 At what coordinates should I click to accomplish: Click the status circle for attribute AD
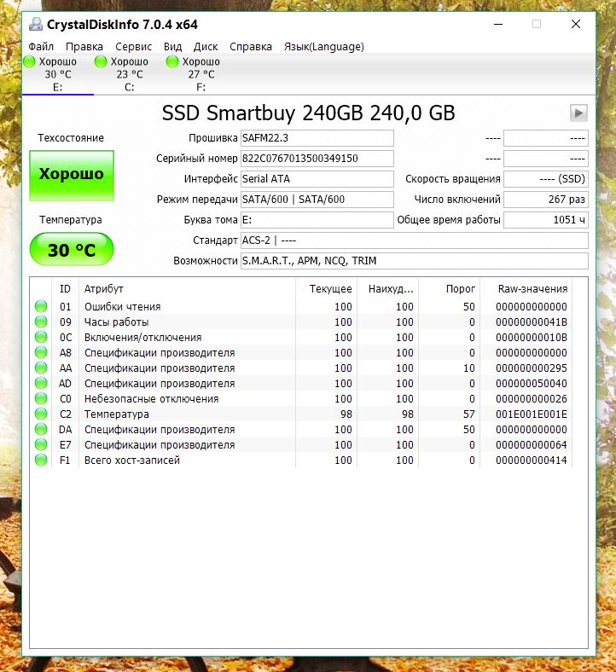(41, 383)
